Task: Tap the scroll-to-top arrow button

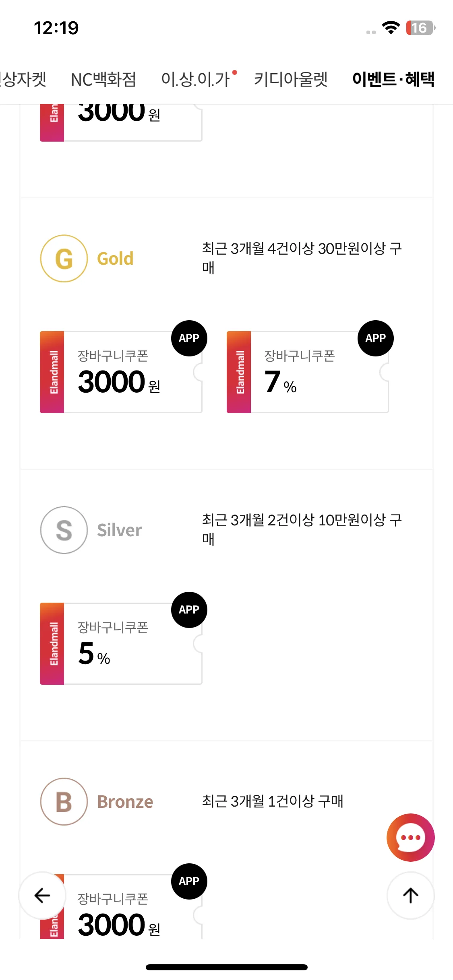Action: click(x=410, y=895)
